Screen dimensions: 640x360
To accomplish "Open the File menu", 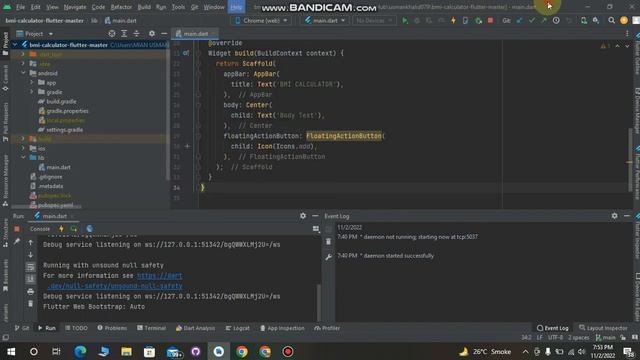I will point(20,7).
